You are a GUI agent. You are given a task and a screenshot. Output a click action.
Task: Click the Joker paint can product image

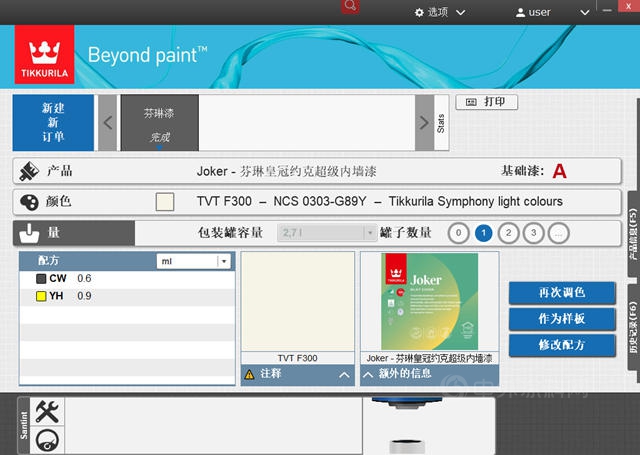click(x=429, y=301)
